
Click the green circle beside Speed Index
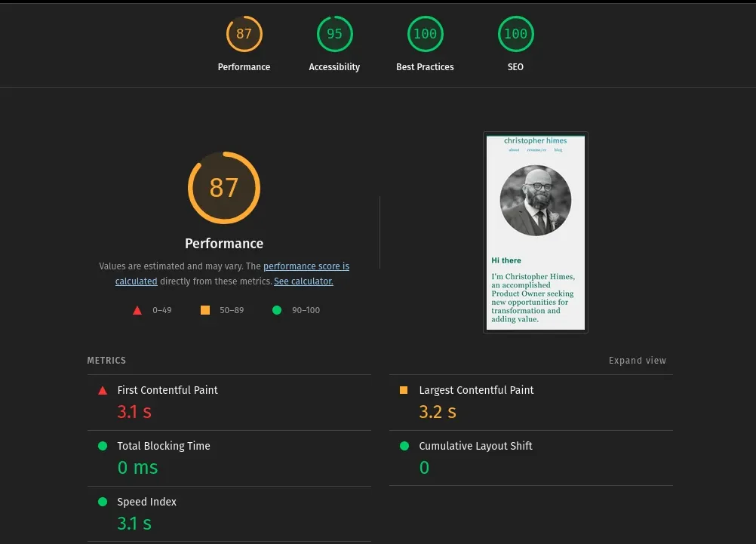pyautogui.click(x=103, y=502)
